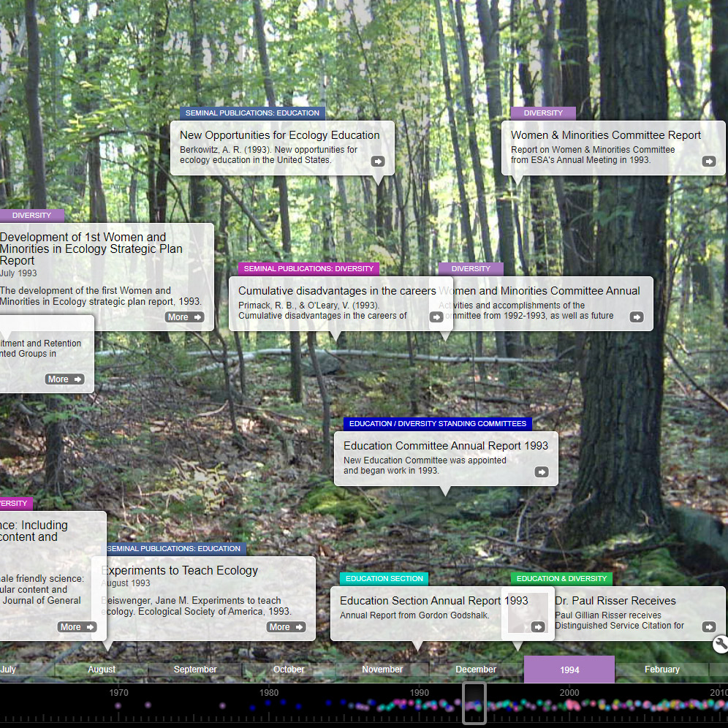
Task: Click arrow icon on Cumulative disadvantages card
Action: (436, 317)
